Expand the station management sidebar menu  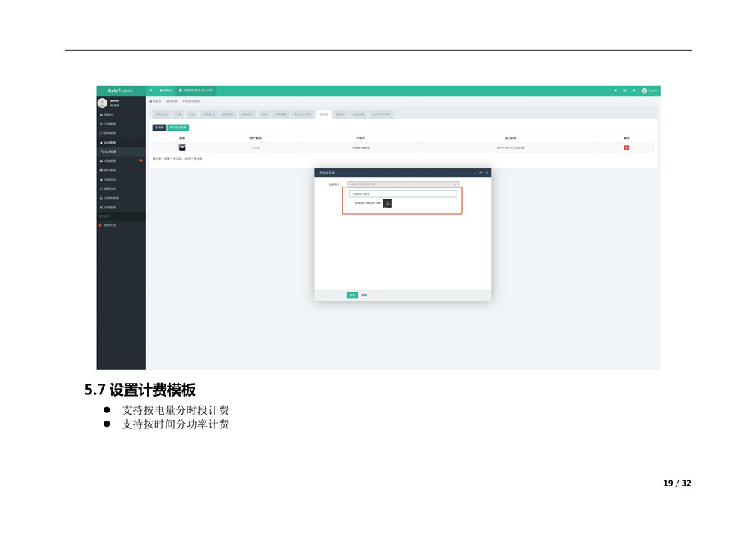point(110,143)
